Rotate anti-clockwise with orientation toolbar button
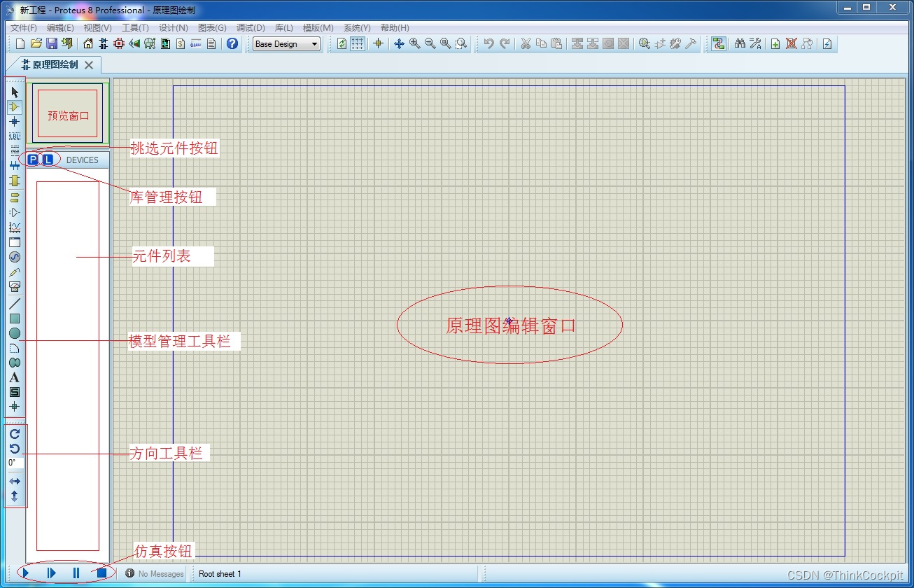914x588 pixels. pos(15,449)
